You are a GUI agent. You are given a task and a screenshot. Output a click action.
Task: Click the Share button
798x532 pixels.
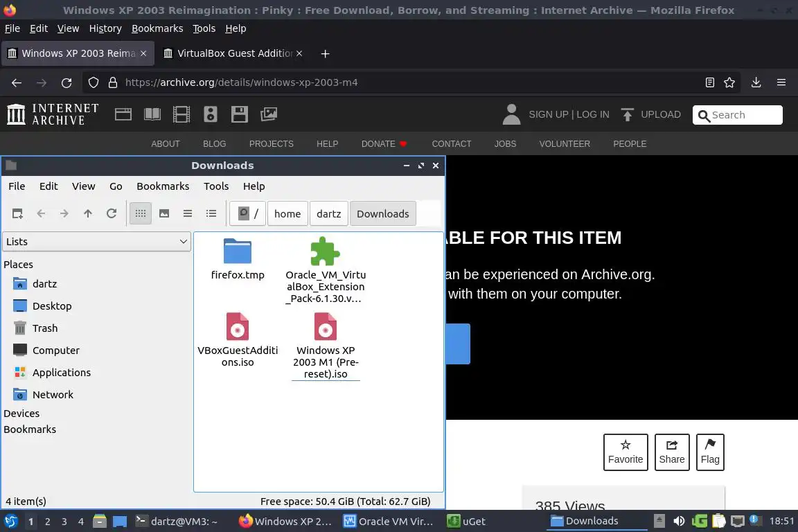coord(672,452)
